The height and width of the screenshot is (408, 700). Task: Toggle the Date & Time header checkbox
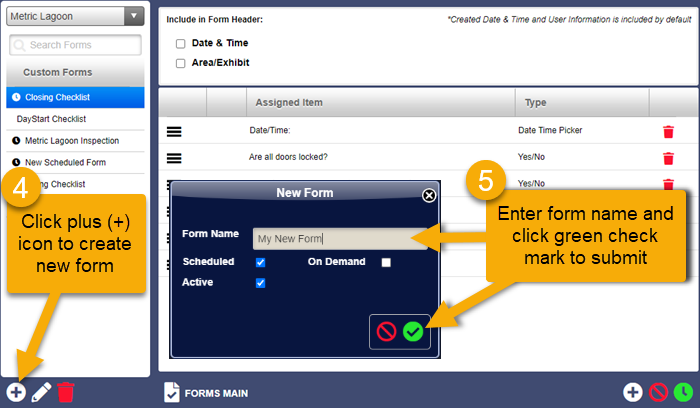coord(180,44)
